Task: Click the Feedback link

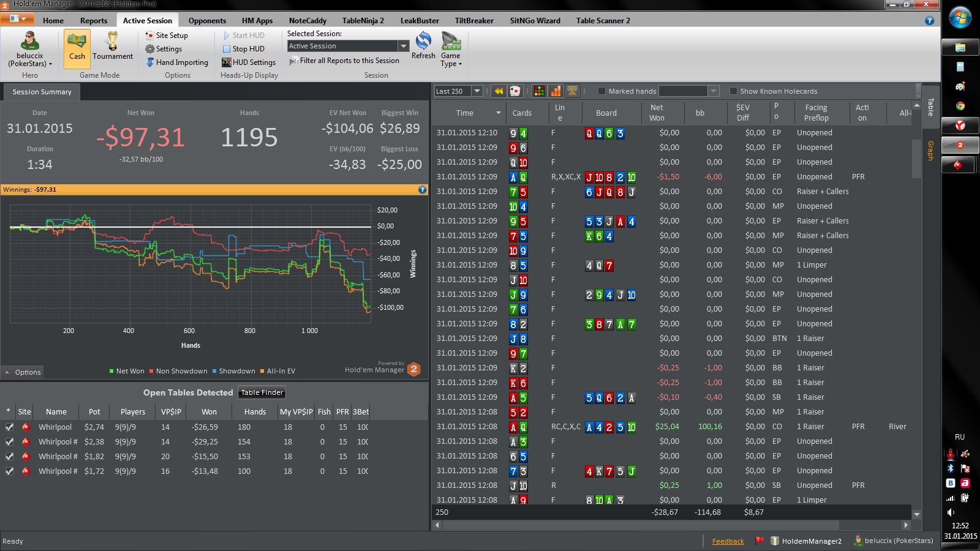Action: 728,541
